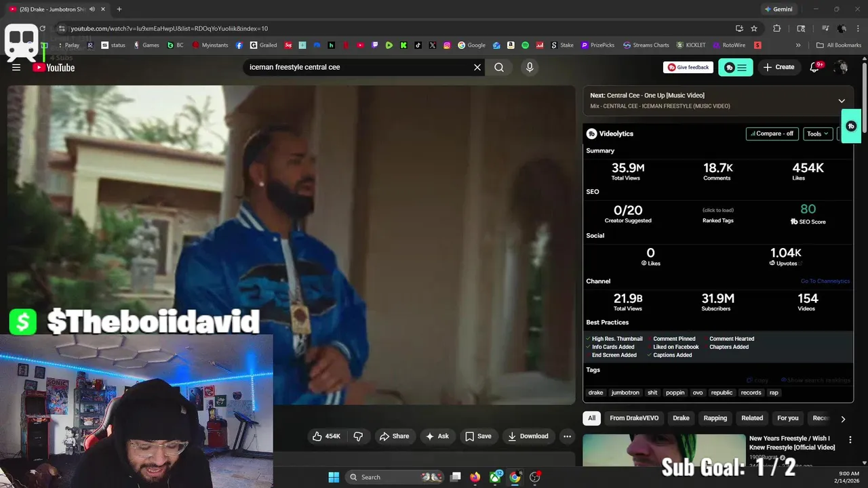The image size is (868, 488).
Task: Select the Related filter chip
Action: [752, 418]
